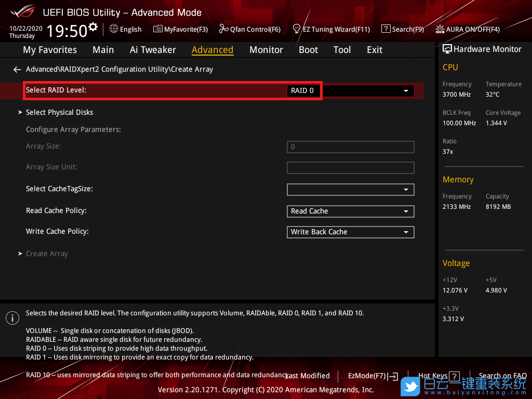Click the Hot Keys question mark icon
Viewport: 532px width, 399px height.
(x=454, y=376)
